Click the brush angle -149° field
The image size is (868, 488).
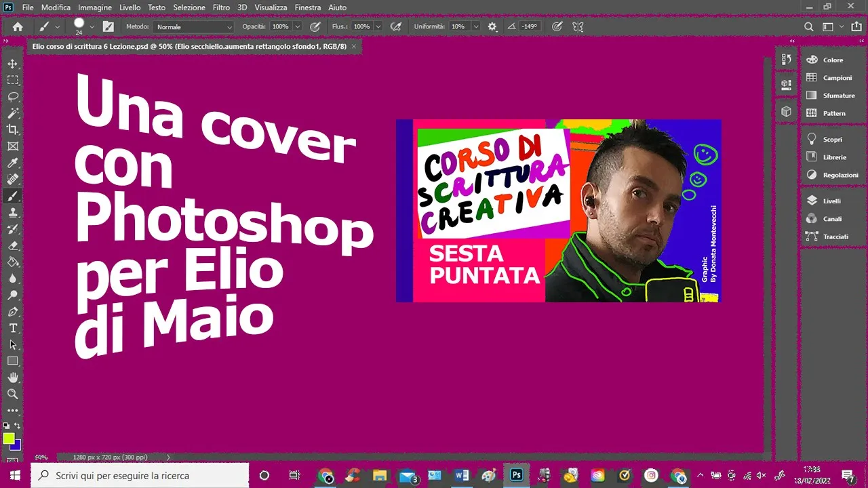click(x=529, y=26)
